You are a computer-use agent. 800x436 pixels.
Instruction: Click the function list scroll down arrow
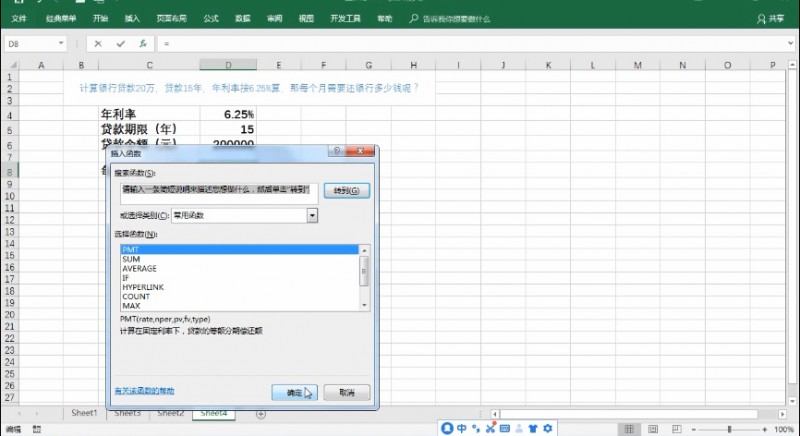point(364,305)
